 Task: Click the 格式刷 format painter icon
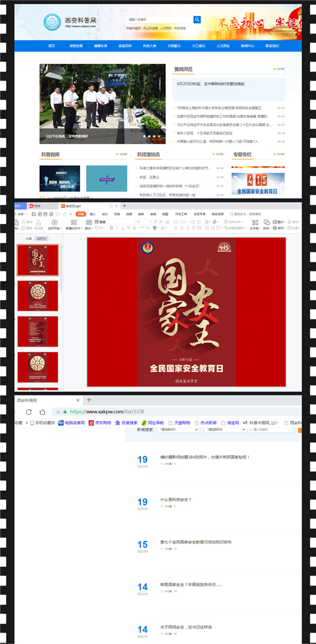pos(38,225)
